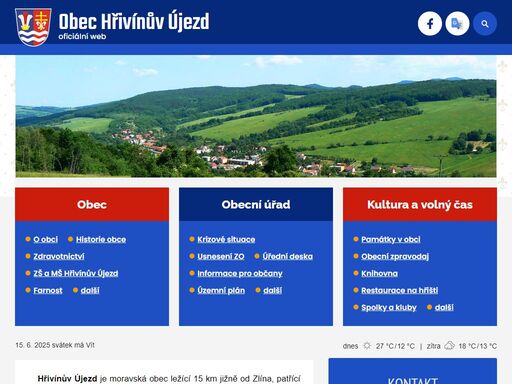Click the cloudy weather icon for tomorrow
Viewport: 512px width, 384px height.
(449, 346)
